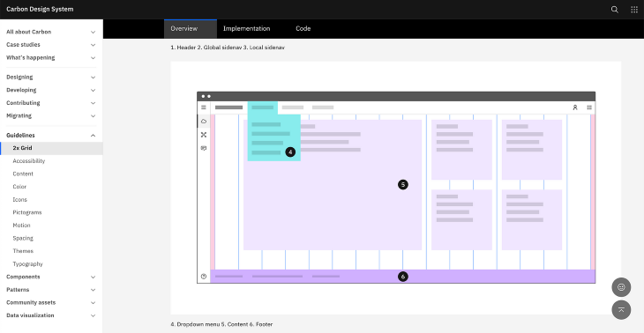
Task: Click the grid layout diagram image
Action: coord(396,188)
